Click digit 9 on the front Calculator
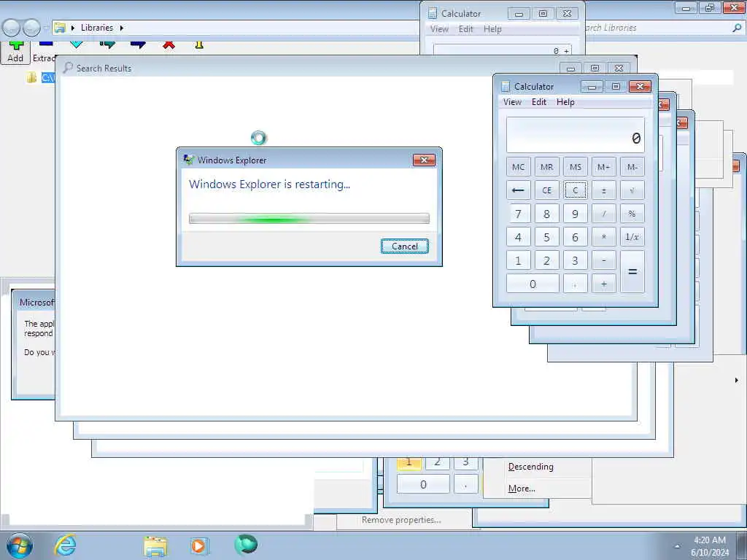This screenshot has width=747, height=560. 576,214
